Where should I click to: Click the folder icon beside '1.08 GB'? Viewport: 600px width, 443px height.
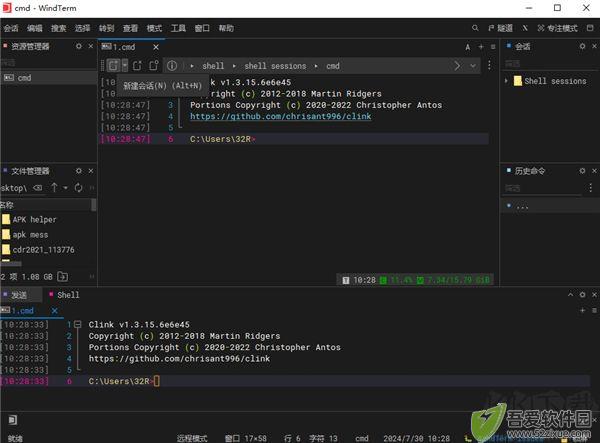pyautogui.click(x=63, y=277)
